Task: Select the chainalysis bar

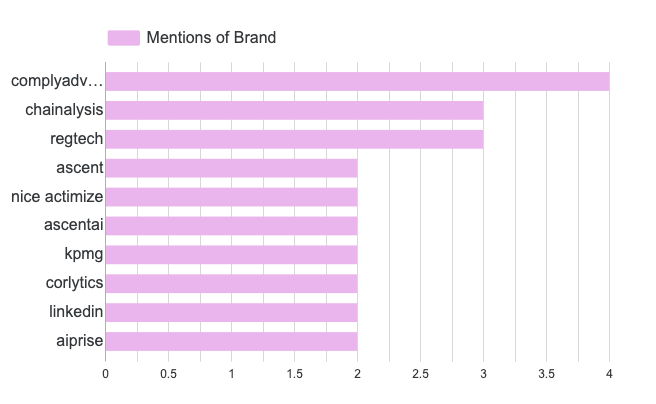Action: pos(294,110)
